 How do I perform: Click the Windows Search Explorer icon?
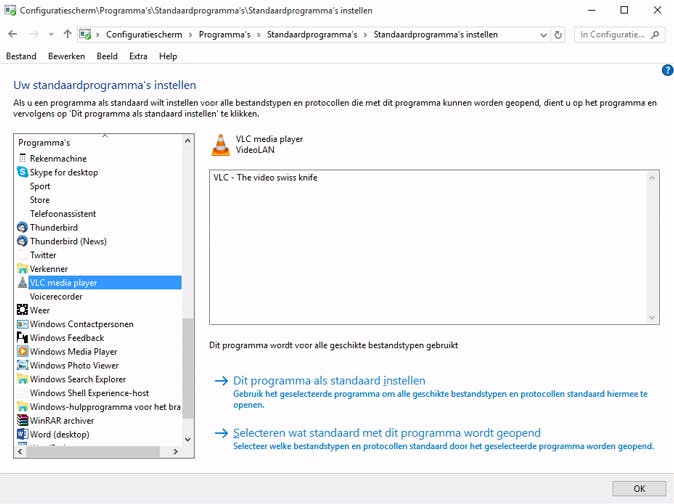pyautogui.click(x=22, y=379)
